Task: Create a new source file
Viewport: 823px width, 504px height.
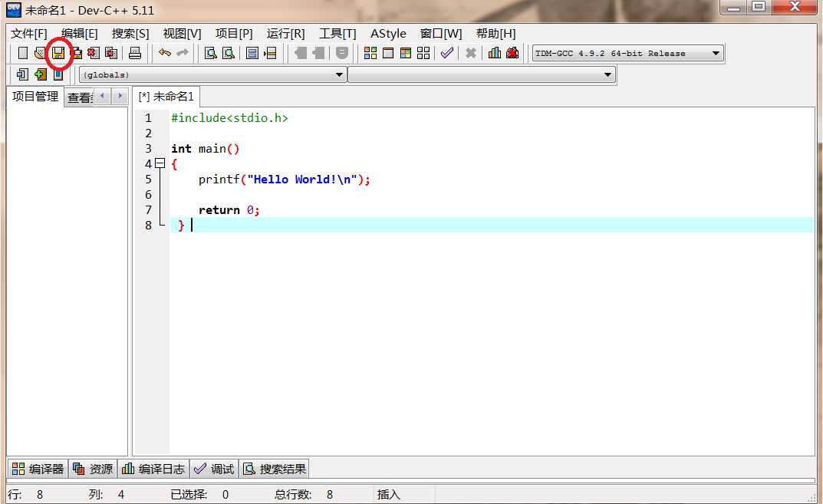Action: pos(22,53)
